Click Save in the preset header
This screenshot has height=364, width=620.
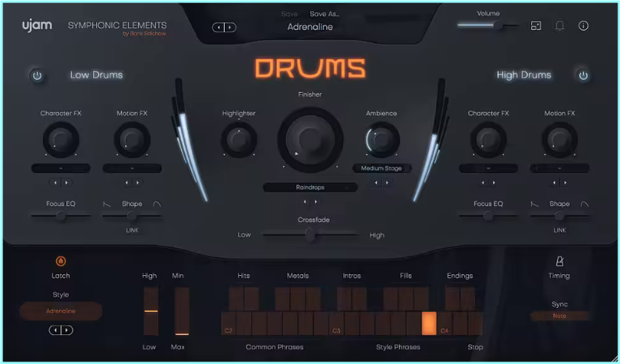289,14
